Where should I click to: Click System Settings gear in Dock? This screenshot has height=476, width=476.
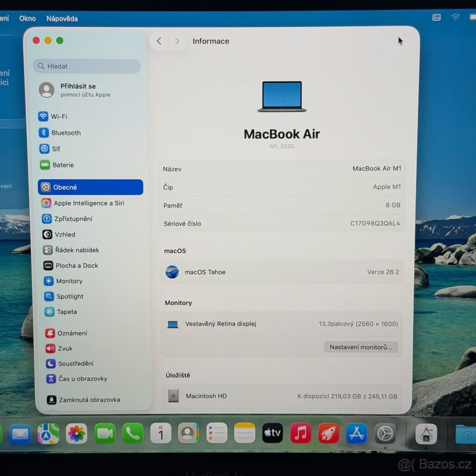385,434
